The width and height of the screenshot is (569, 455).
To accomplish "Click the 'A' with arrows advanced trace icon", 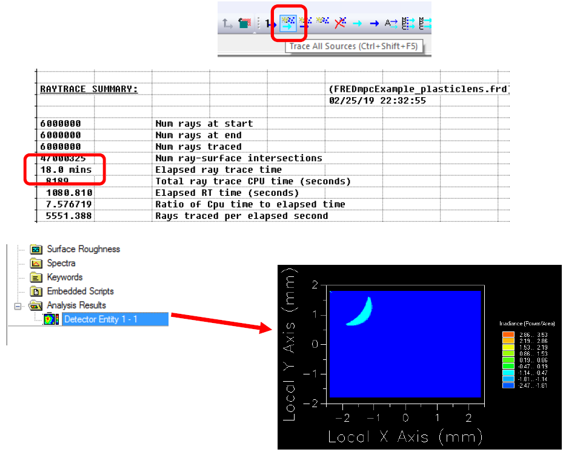I will pyautogui.click(x=391, y=23).
